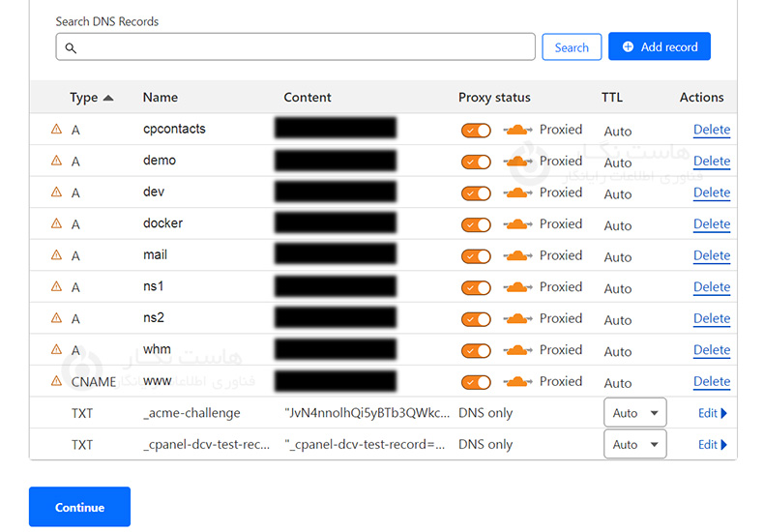764x532 pixels.
Task: Click the sort arrow beside Type column header
Action: click(107, 98)
